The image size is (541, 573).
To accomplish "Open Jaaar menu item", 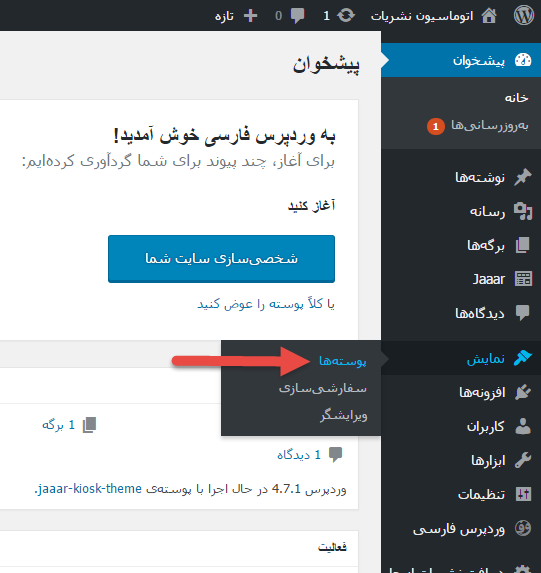I will 489,280.
